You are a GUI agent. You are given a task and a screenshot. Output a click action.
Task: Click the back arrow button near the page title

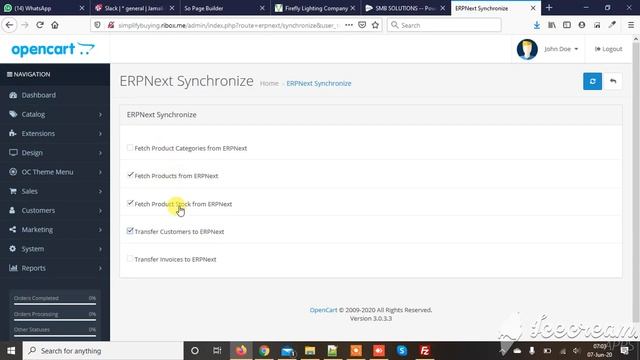pyautogui.click(x=613, y=81)
